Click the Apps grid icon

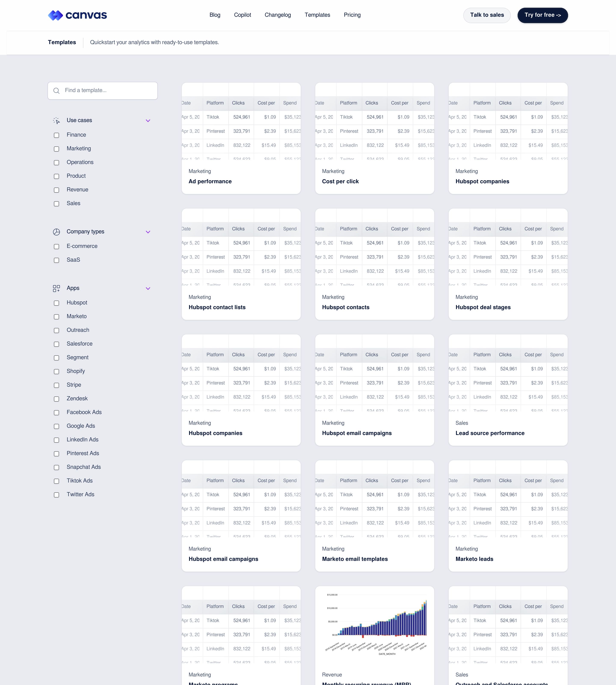[x=56, y=289]
